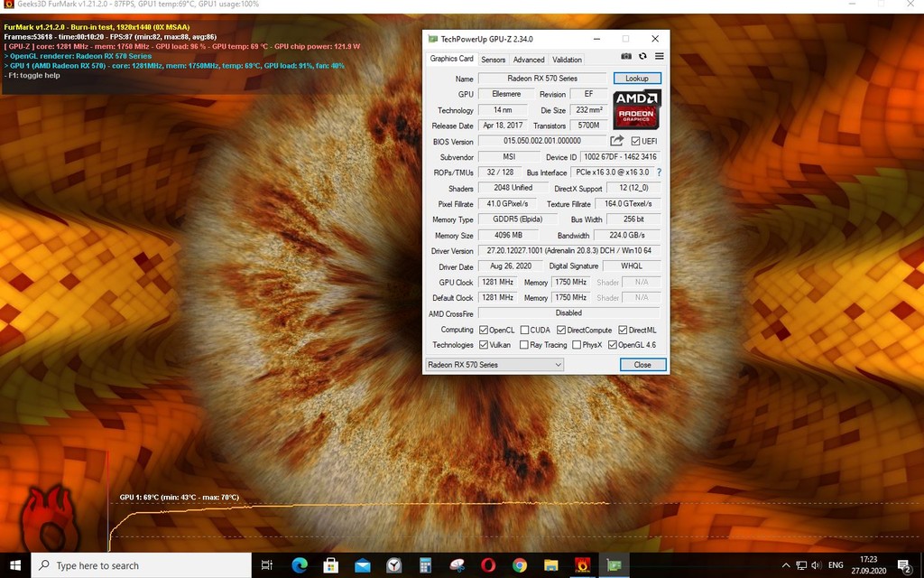
Task: Toggle the DirectCompute checkbox
Action: click(561, 330)
